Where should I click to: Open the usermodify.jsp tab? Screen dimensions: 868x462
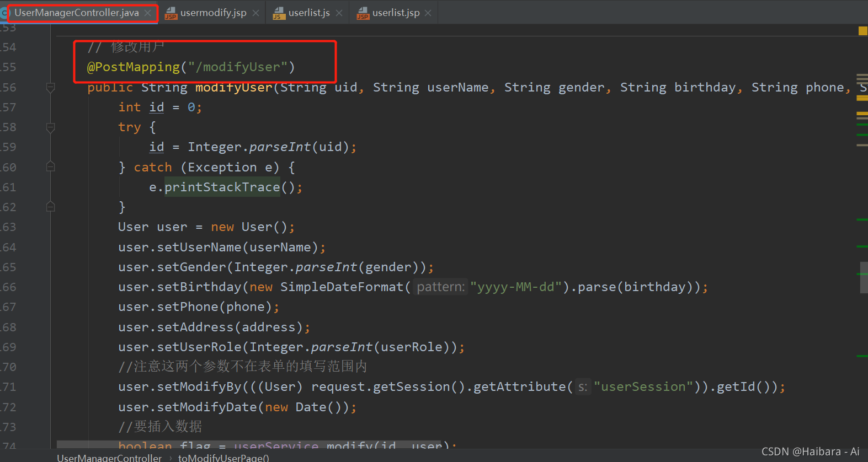[213, 13]
